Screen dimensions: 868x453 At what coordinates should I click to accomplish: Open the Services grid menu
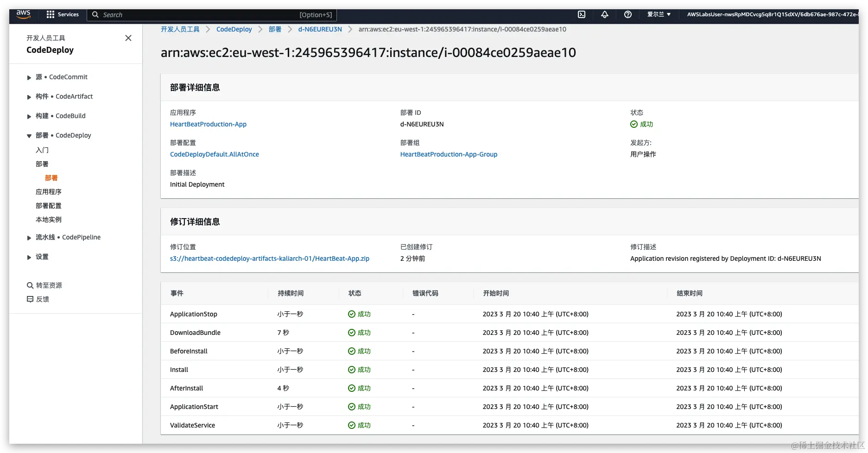[63, 14]
